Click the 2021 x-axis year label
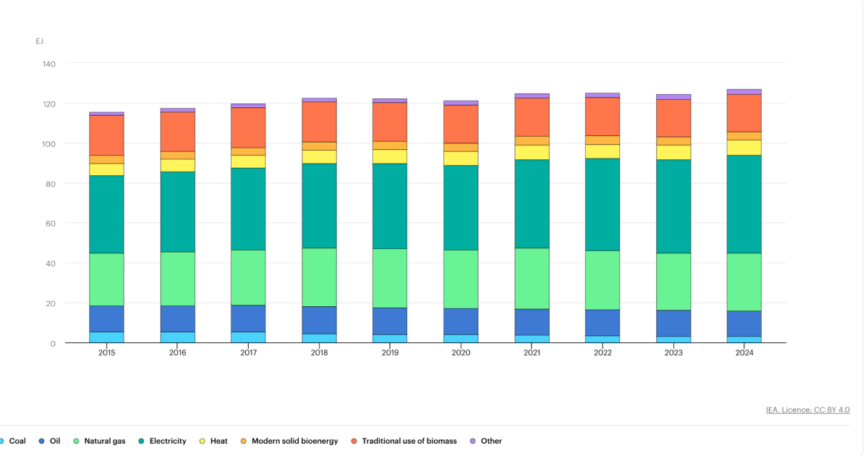Viewport: 868px width, 456px height. point(532,353)
